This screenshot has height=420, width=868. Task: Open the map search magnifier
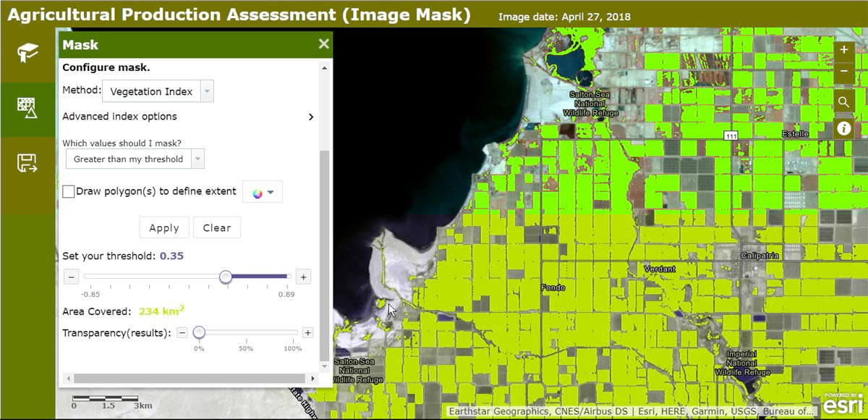(844, 102)
